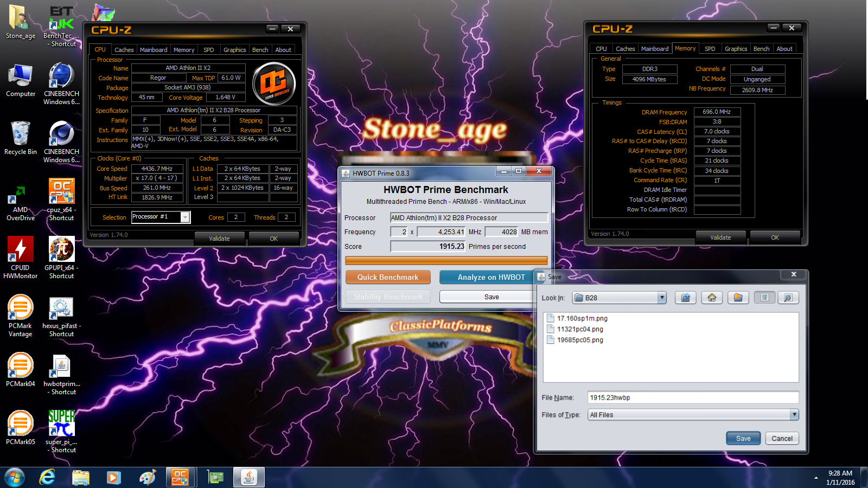Click CPU-Z taskbar button
The image size is (868, 488).
(180, 477)
